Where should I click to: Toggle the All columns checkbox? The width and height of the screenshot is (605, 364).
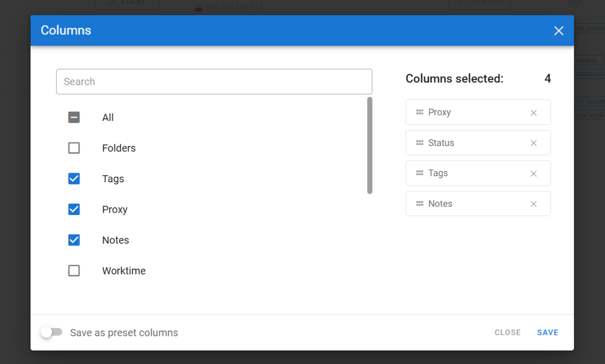74,118
